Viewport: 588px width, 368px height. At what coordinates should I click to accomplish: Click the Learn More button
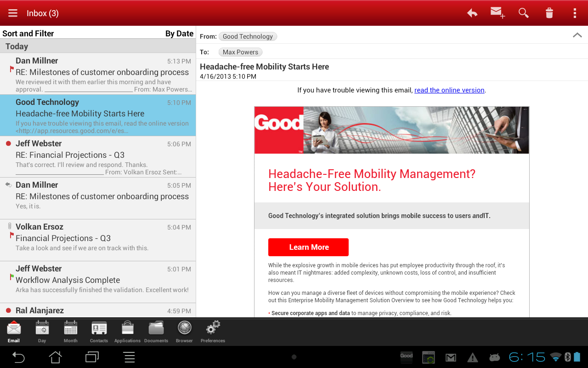[308, 247]
